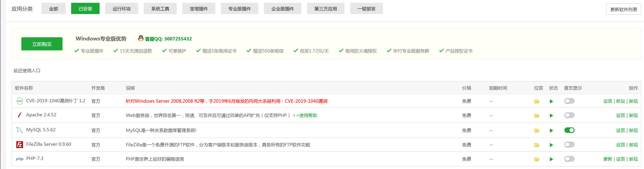Viewport: 644px width, 169px height.
Task: Click the MySQL dolphin icon
Action: click(x=19, y=130)
